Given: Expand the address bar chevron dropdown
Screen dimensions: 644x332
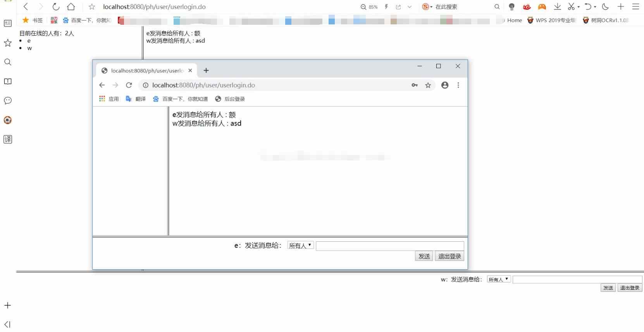Looking at the screenshot, I should point(410,7).
